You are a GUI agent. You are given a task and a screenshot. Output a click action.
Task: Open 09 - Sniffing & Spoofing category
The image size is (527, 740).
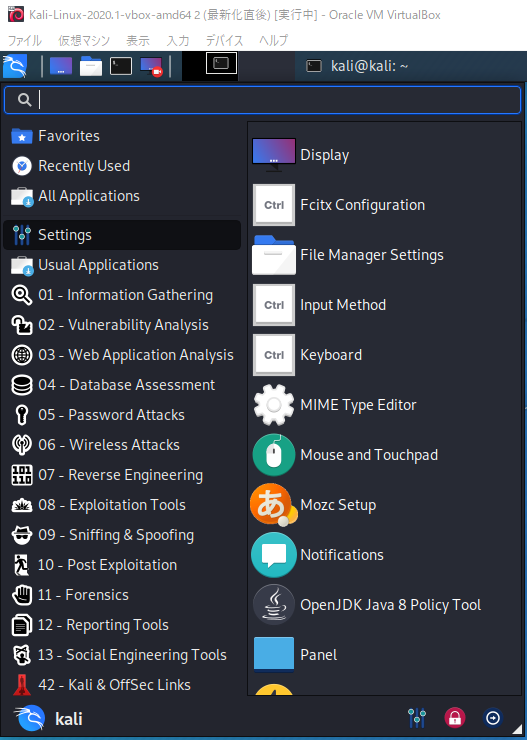tap(122, 535)
